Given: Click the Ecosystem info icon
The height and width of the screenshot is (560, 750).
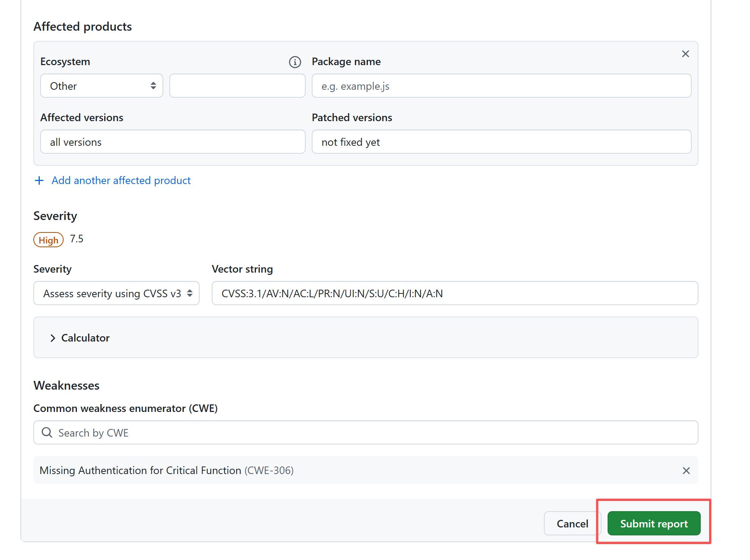Looking at the screenshot, I should 295,62.
